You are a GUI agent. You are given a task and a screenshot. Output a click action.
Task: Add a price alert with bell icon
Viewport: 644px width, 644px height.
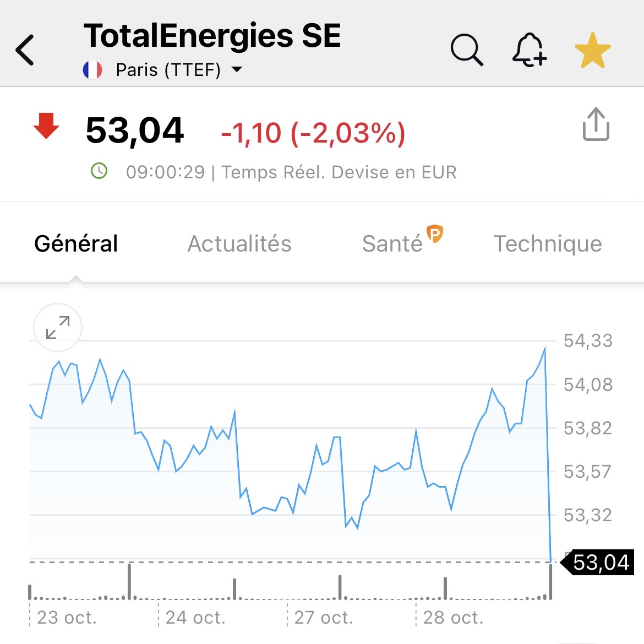tap(529, 50)
